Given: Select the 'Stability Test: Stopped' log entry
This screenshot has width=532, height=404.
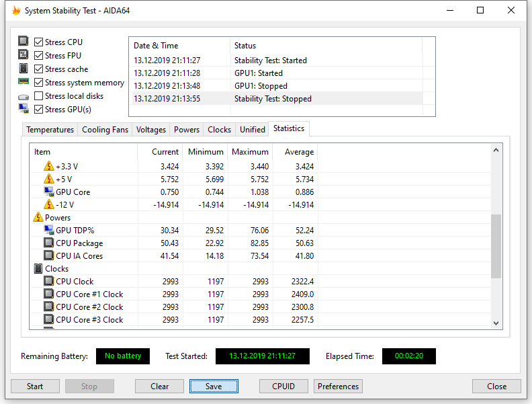Looking at the screenshot, I should pyautogui.click(x=276, y=98).
